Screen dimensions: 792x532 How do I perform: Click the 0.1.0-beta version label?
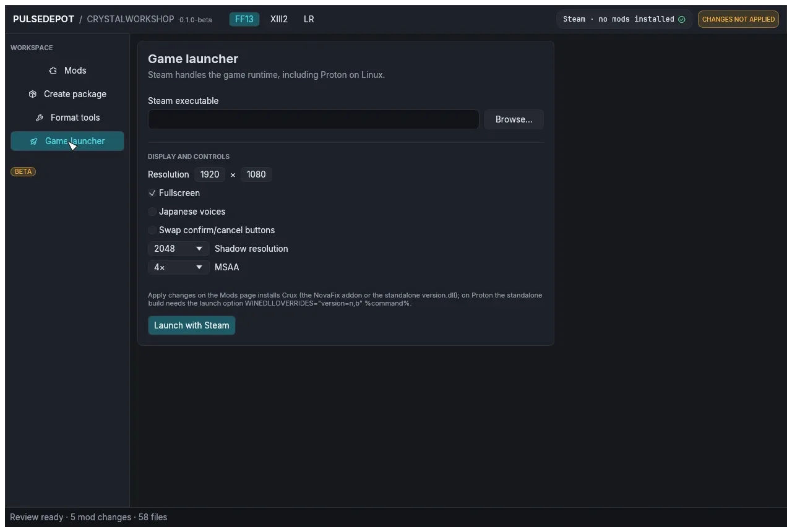click(x=196, y=20)
